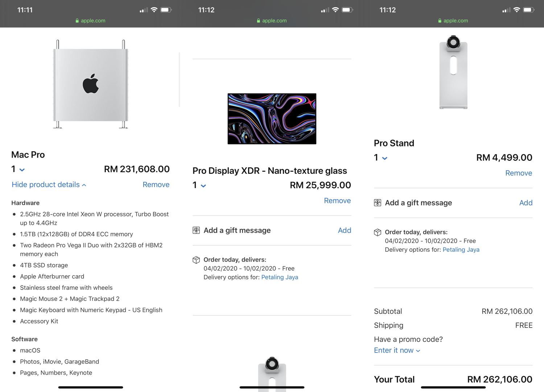
Task: Tap the Wi-Fi icon in the first status bar
Action: 154,10
